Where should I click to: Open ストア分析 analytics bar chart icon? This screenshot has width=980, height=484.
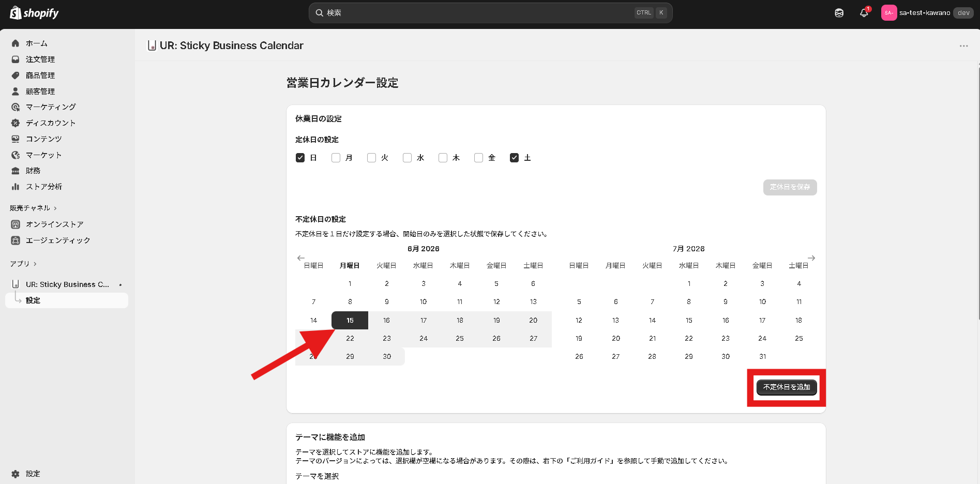(x=16, y=187)
